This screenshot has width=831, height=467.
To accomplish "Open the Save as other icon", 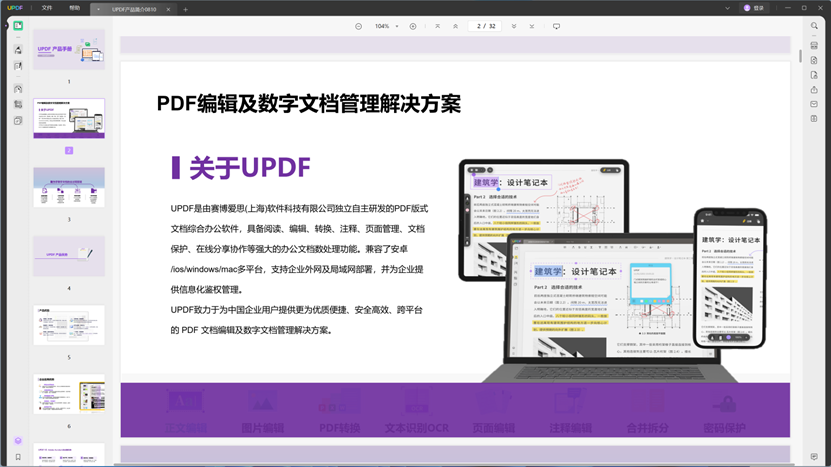I will click(x=814, y=119).
